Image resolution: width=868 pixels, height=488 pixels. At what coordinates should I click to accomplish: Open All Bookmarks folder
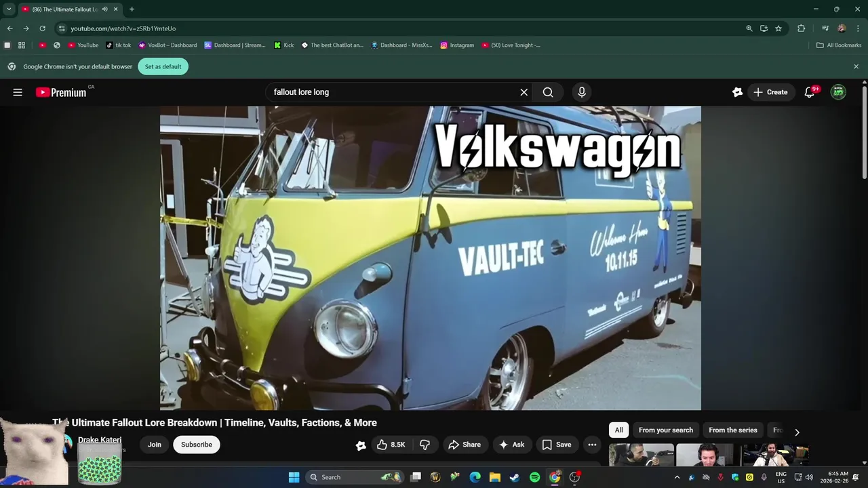(x=839, y=45)
